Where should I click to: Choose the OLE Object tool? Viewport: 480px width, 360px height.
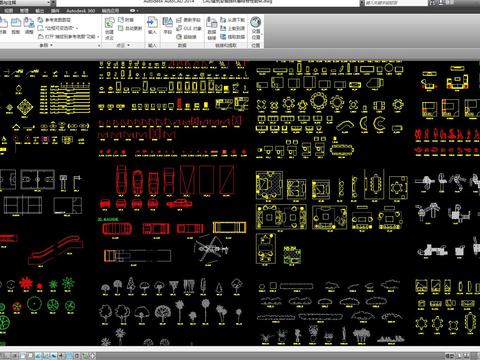click(189, 28)
